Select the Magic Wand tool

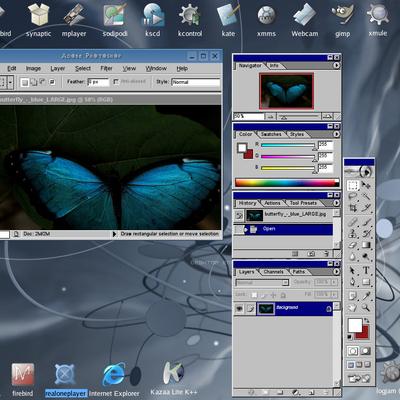366,197
